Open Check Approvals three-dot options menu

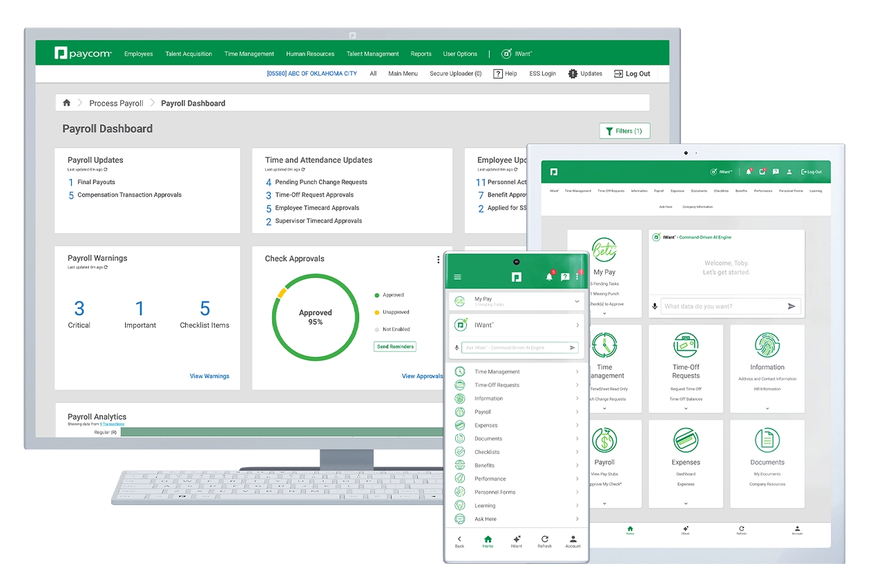[438, 259]
